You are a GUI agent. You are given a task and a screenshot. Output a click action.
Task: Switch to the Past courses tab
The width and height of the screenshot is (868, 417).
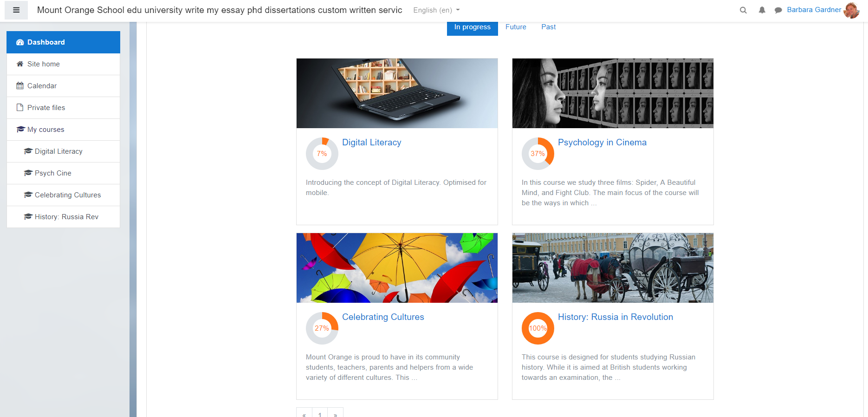(548, 27)
